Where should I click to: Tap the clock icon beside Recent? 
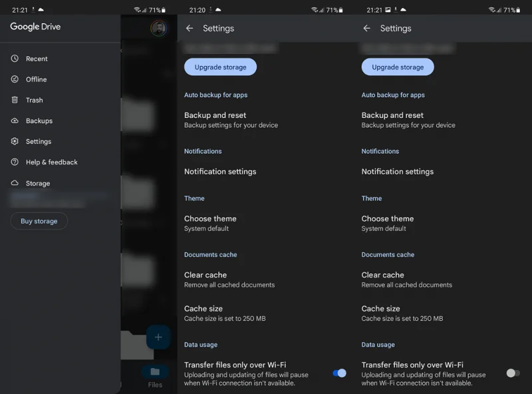[x=15, y=59]
